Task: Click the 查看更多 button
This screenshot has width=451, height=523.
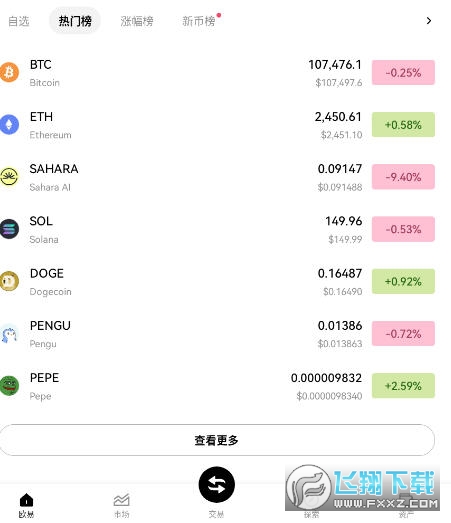Action: (x=217, y=440)
